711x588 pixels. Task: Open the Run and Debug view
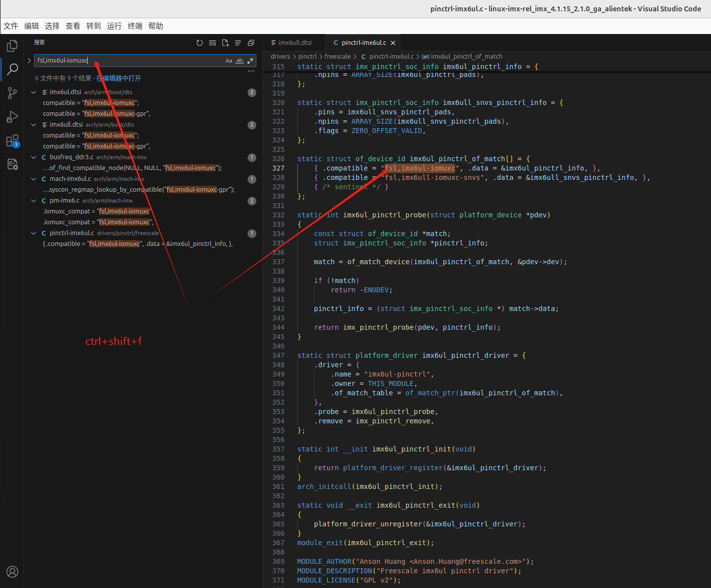coord(12,117)
